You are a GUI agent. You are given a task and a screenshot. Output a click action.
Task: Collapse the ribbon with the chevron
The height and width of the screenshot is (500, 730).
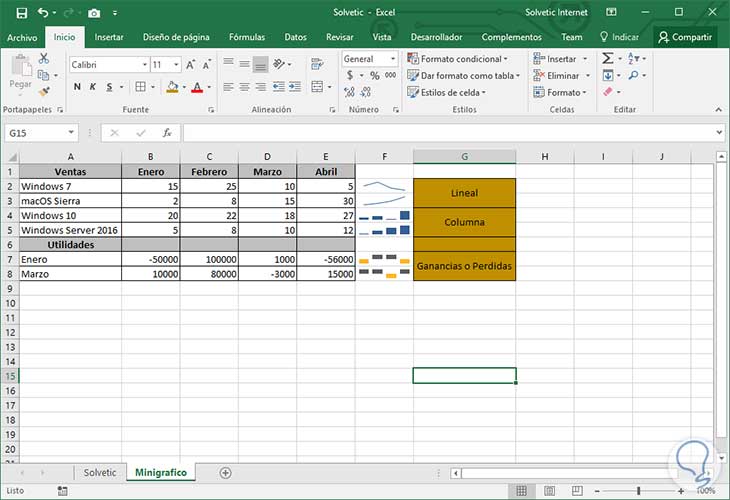pos(718,109)
